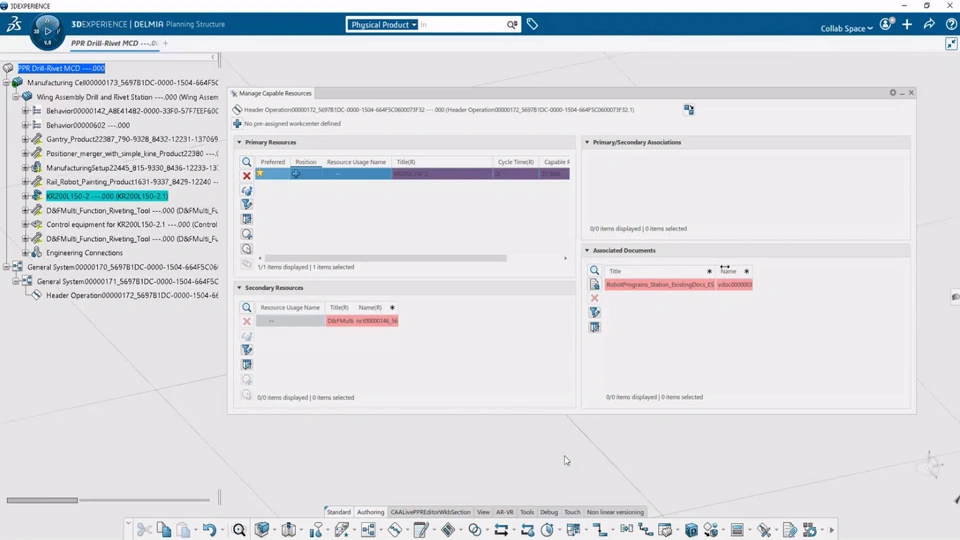Click the Paste clipboard icon in bottom toolbar
Screen dimensions: 960x540
click(183, 530)
